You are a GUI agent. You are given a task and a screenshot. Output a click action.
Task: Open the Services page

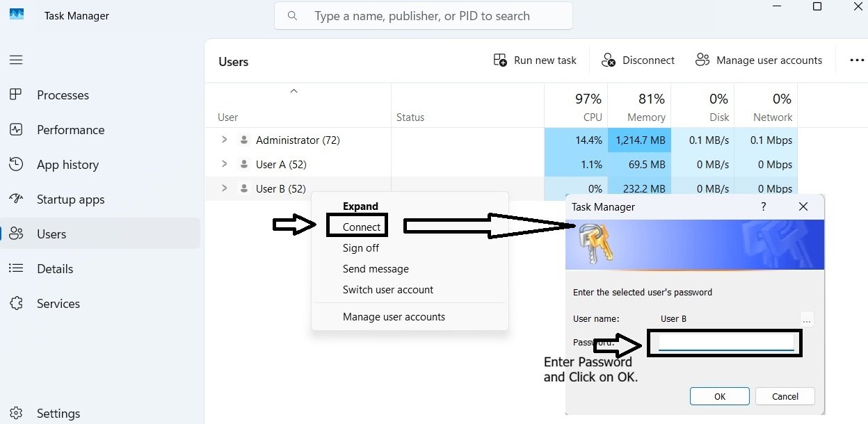click(58, 304)
